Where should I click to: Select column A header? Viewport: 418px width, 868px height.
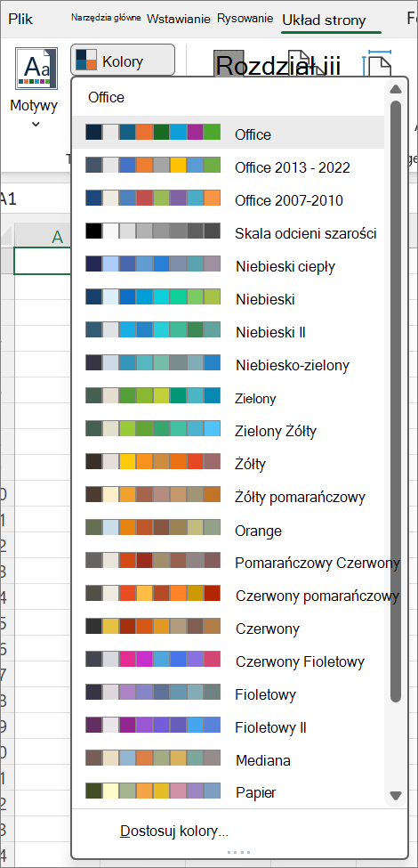click(x=43, y=238)
